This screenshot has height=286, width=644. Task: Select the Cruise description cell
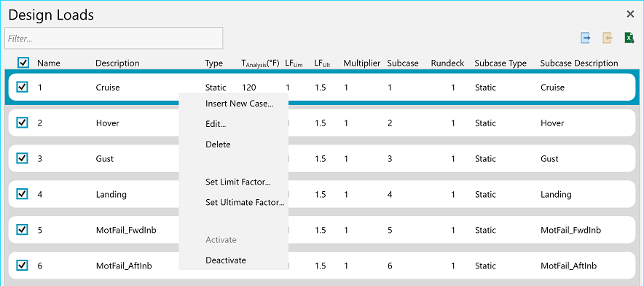pyautogui.click(x=108, y=88)
